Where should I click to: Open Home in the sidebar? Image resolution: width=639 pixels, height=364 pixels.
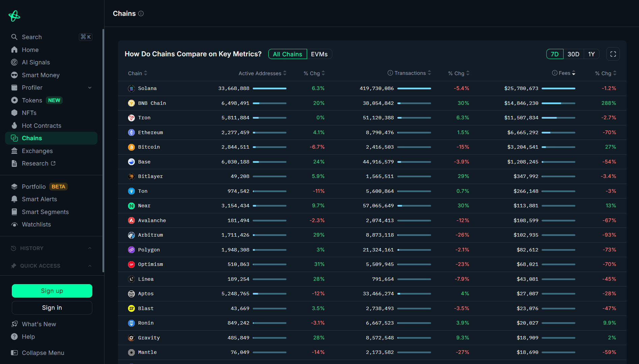pyautogui.click(x=51, y=50)
